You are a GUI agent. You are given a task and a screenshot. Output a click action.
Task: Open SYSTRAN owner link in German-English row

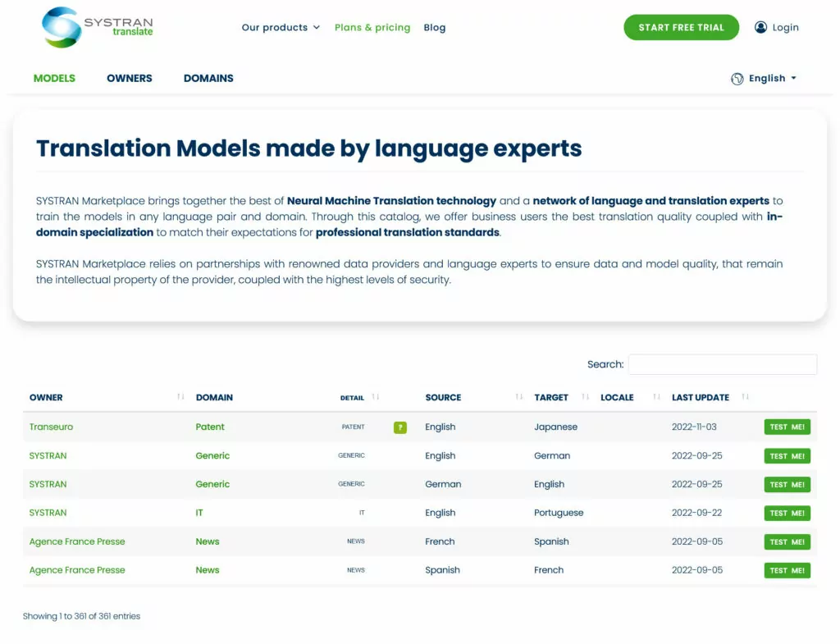tap(48, 484)
